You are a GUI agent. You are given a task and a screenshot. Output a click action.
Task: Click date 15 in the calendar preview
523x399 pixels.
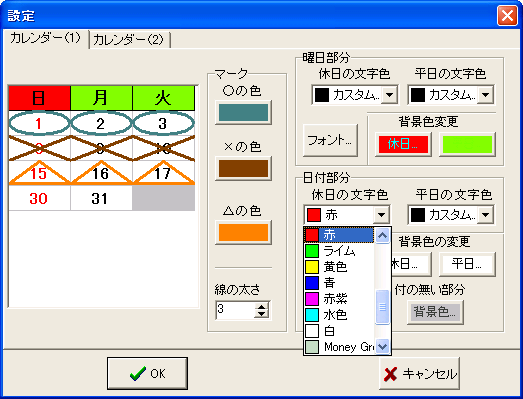pos(39,173)
